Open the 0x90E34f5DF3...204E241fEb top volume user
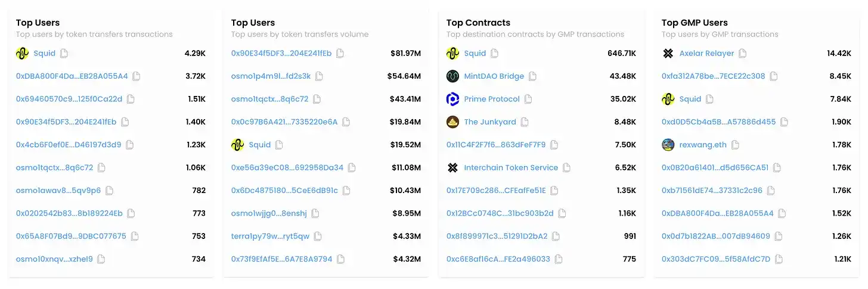Screen dimensions: 868x289 click(281, 53)
